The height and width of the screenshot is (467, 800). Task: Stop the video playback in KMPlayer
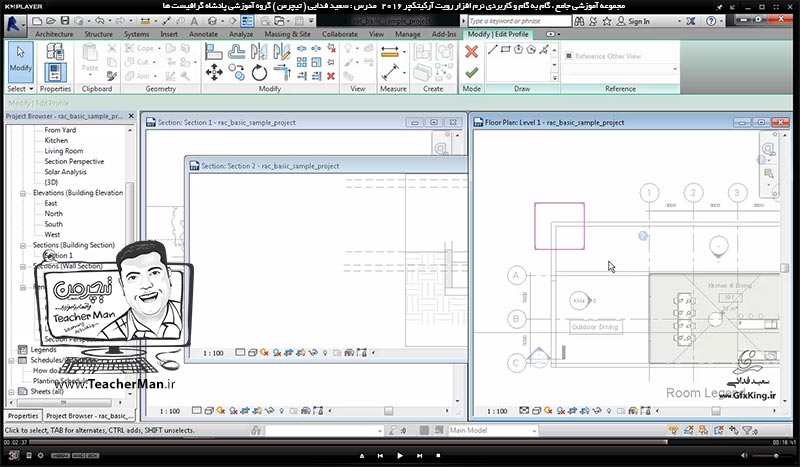click(438, 455)
